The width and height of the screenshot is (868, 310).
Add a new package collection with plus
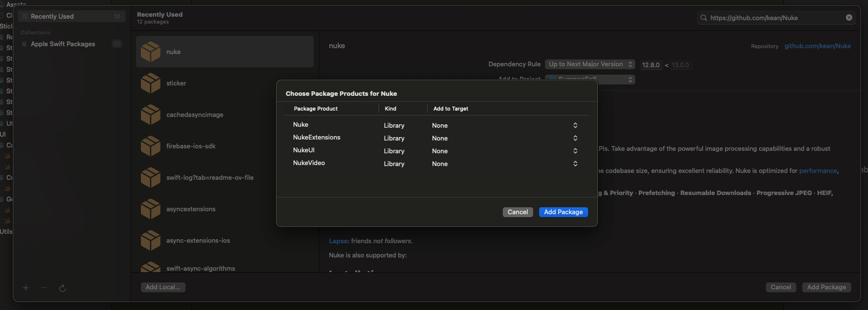pos(26,288)
